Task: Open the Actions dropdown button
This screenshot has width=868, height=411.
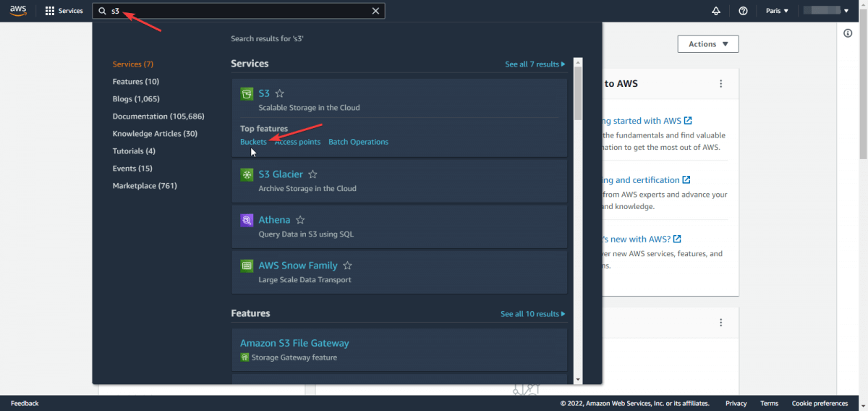Action: pyautogui.click(x=708, y=44)
